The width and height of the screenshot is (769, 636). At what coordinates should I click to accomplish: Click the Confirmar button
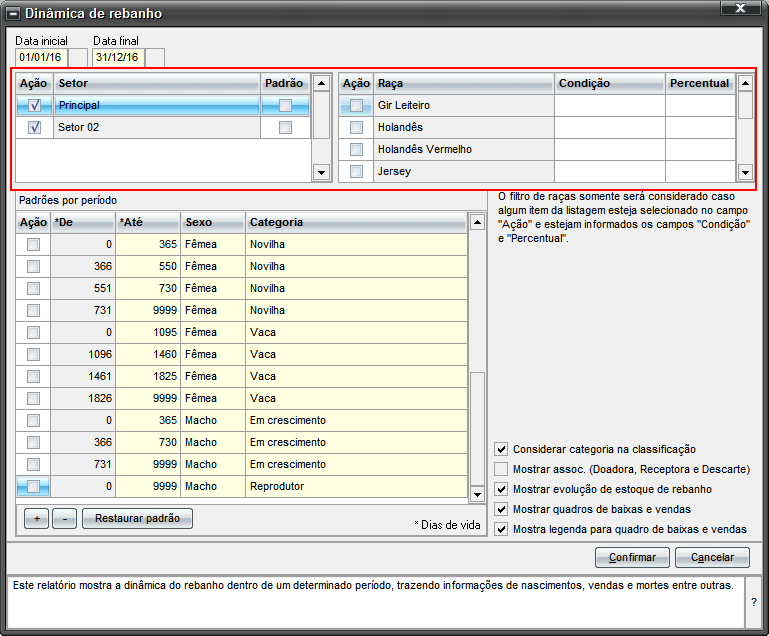pos(632,558)
